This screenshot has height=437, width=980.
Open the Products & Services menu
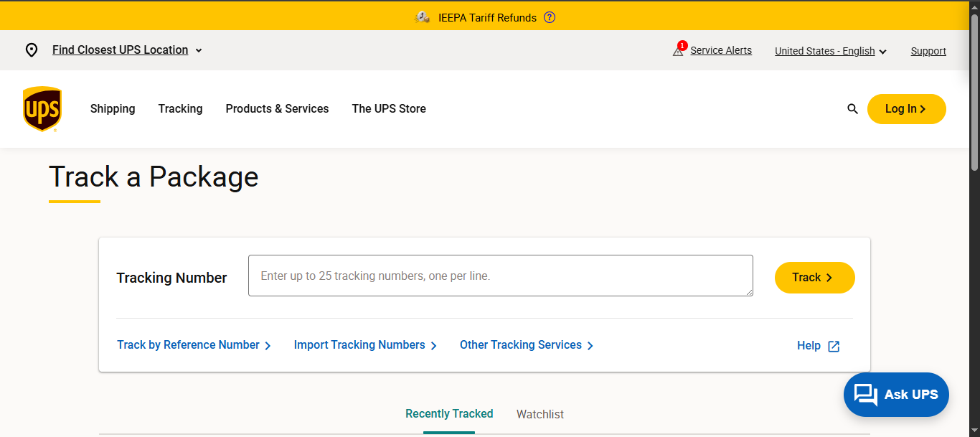(277, 109)
